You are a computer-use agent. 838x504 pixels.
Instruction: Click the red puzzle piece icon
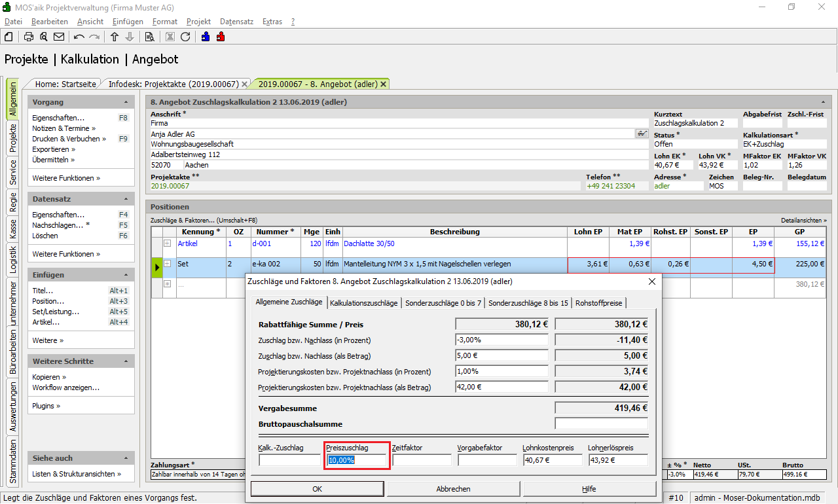pyautogui.click(x=221, y=37)
